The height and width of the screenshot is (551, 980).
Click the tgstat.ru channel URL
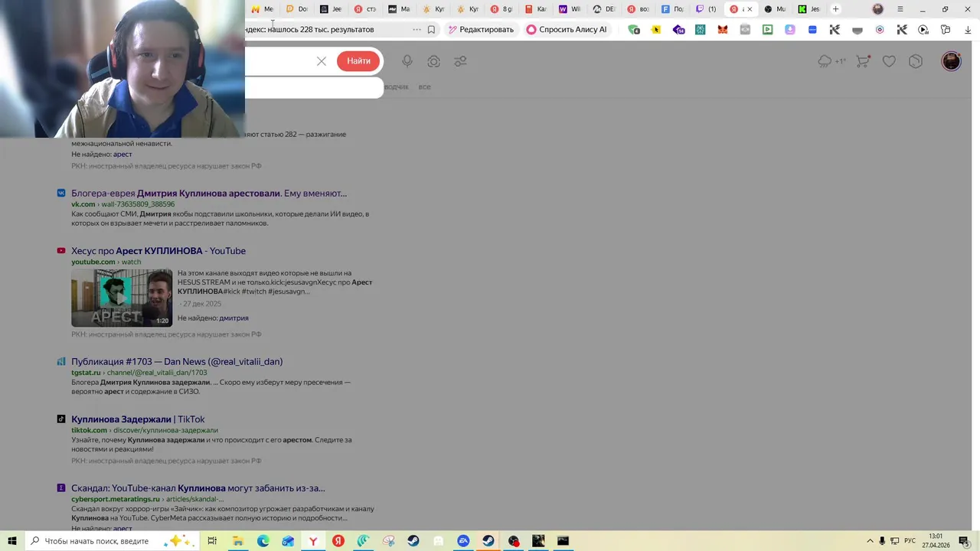139,373
